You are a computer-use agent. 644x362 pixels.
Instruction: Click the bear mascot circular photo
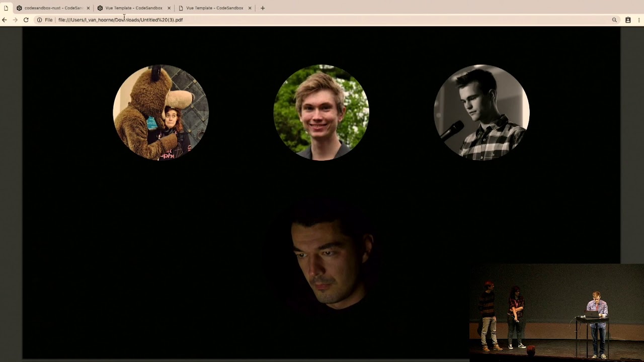click(161, 112)
